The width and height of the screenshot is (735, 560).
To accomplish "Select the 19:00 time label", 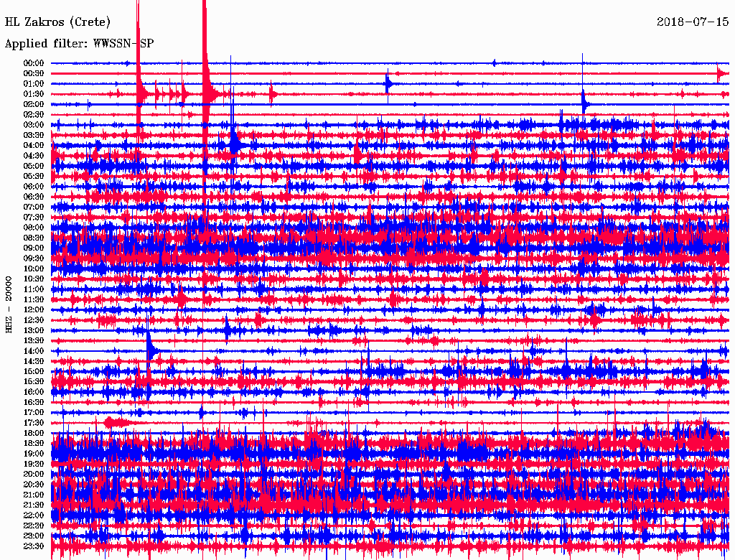I will pyautogui.click(x=34, y=454).
